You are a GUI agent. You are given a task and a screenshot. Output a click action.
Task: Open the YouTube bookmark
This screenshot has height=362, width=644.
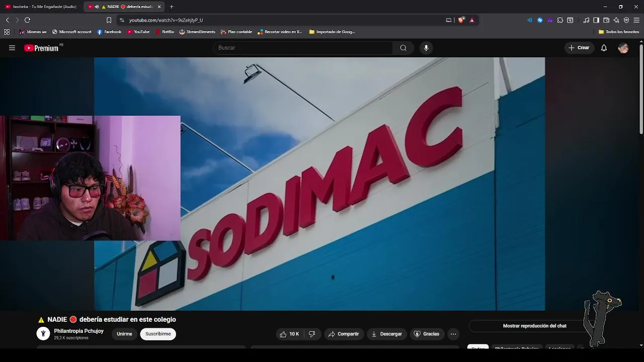138,32
